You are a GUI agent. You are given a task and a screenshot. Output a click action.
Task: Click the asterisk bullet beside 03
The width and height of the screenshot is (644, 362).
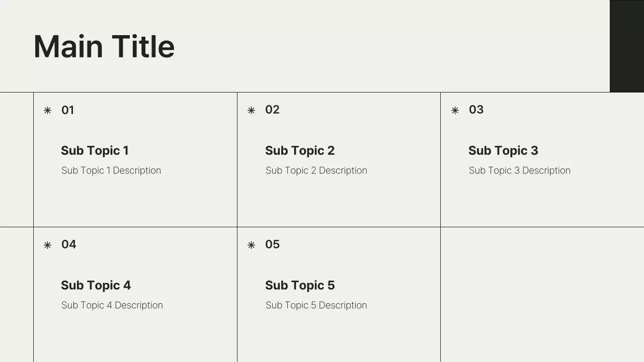455,111
